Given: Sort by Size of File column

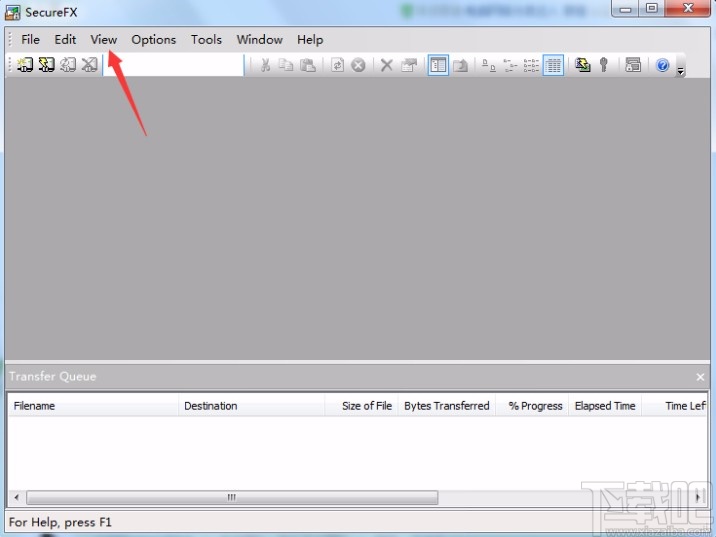Looking at the screenshot, I should pos(361,406).
